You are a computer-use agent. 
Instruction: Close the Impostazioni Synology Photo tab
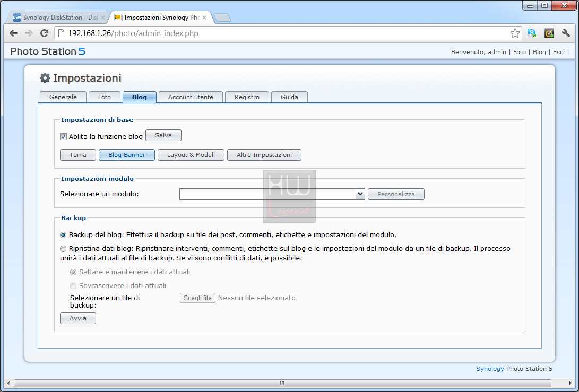click(204, 18)
